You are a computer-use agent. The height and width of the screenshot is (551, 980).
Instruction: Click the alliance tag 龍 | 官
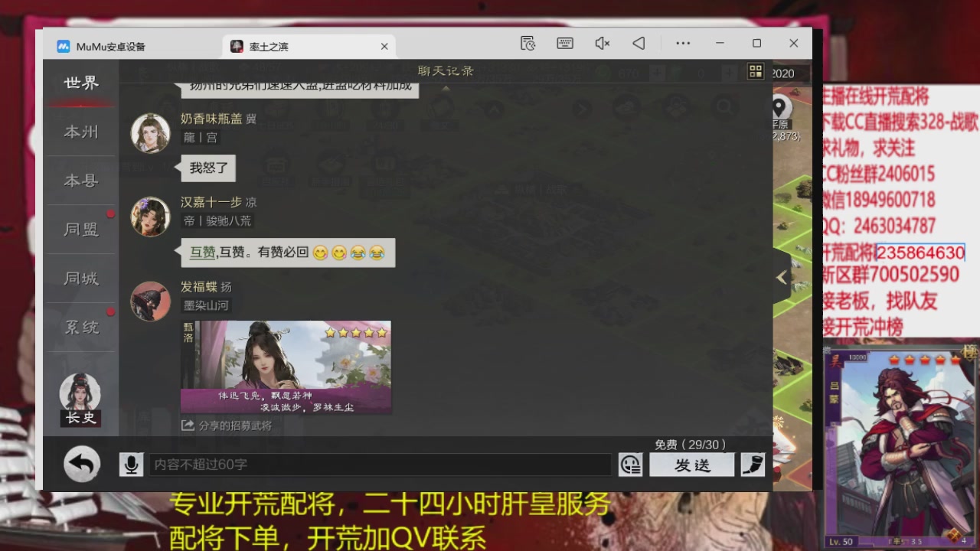201,137
